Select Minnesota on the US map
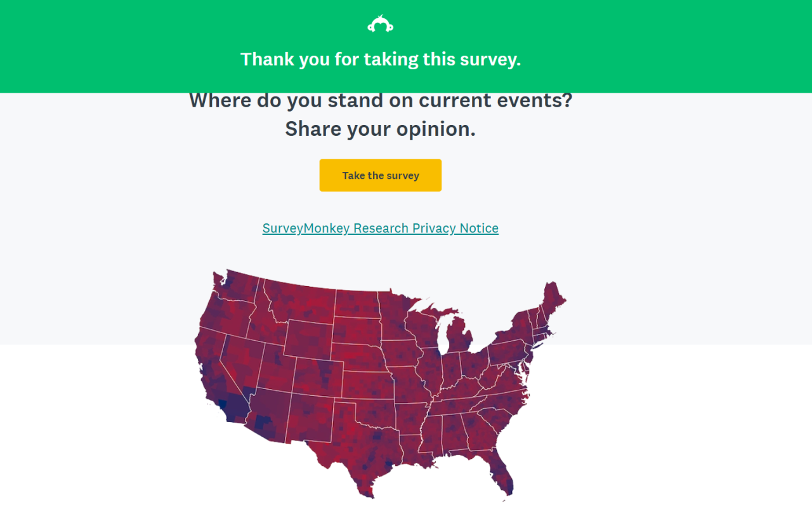 pyautogui.click(x=396, y=317)
